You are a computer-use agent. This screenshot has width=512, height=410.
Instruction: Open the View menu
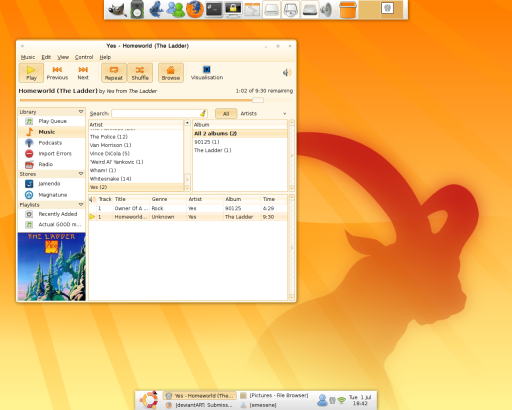click(63, 57)
